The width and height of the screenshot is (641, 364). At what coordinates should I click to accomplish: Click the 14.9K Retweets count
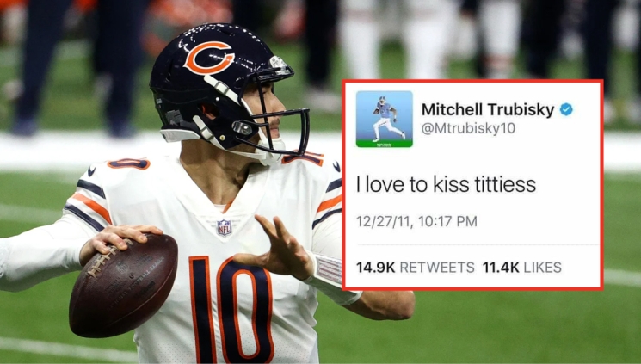(416, 268)
